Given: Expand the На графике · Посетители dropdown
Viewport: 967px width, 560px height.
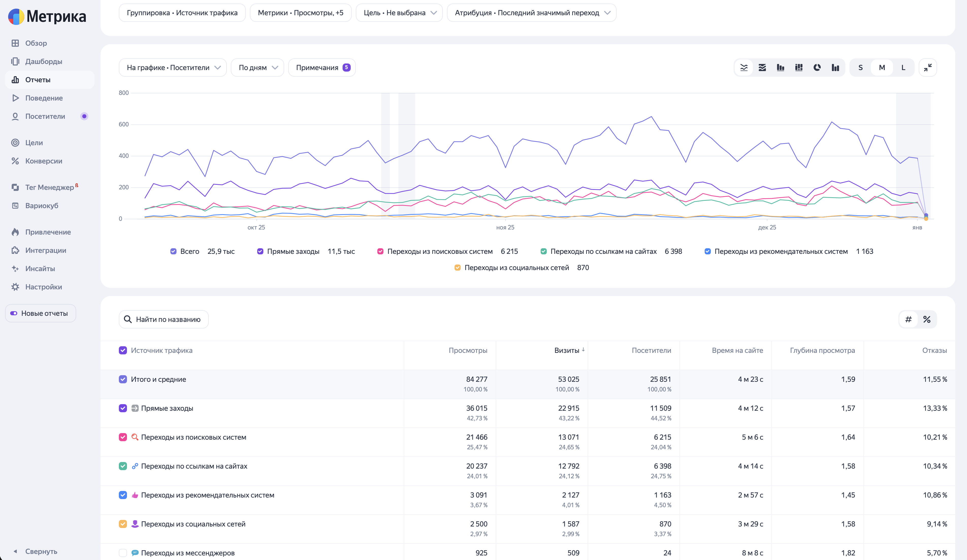Looking at the screenshot, I should 173,68.
